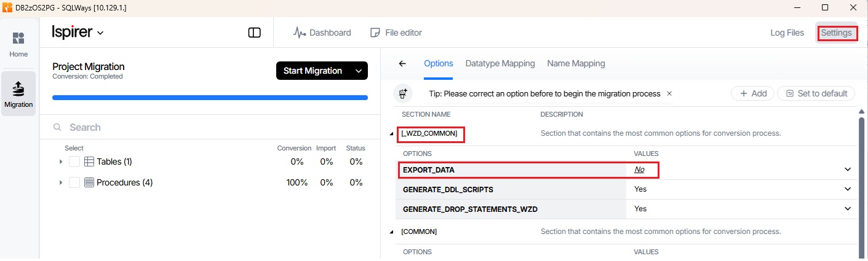Open the Start Migration dropdown arrow
This screenshot has height=261, width=868.
click(359, 71)
